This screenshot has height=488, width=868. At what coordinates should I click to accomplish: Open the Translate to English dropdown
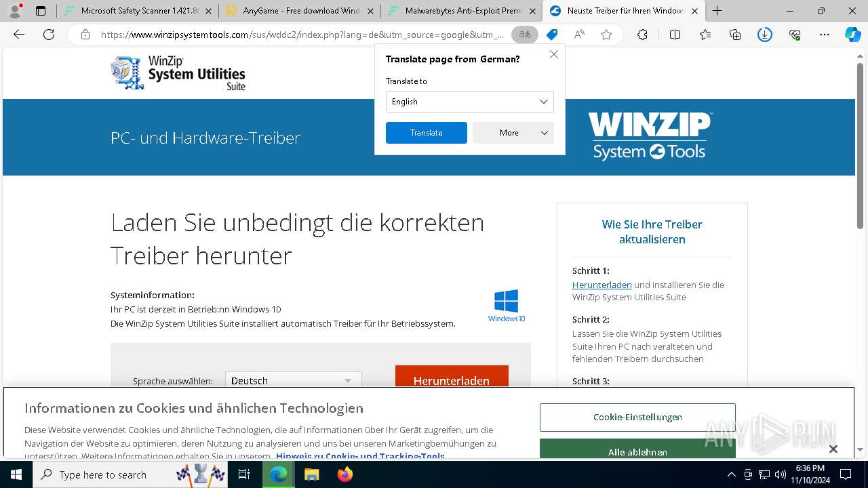(470, 102)
